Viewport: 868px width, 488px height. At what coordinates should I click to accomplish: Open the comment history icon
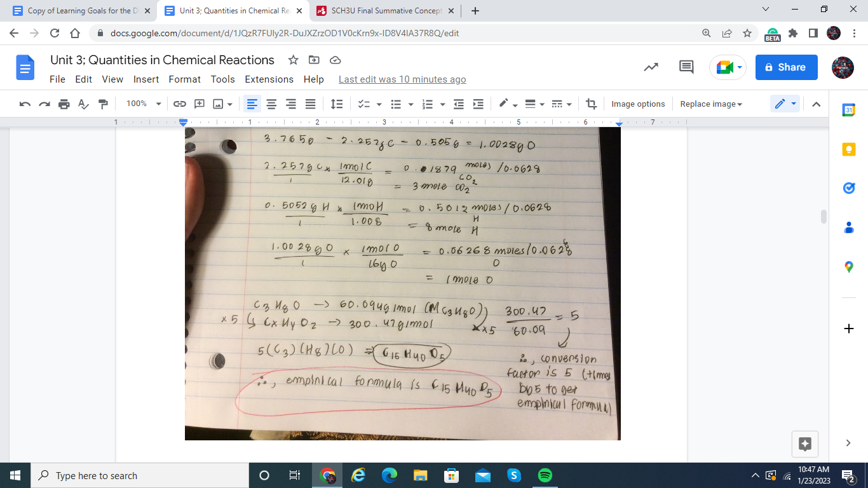[x=686, y=67]
